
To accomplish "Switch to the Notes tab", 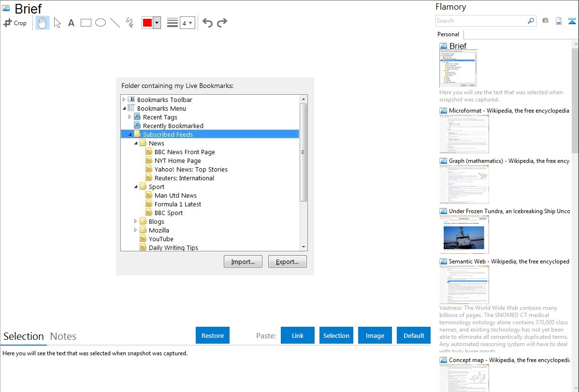I will point(63,336).
